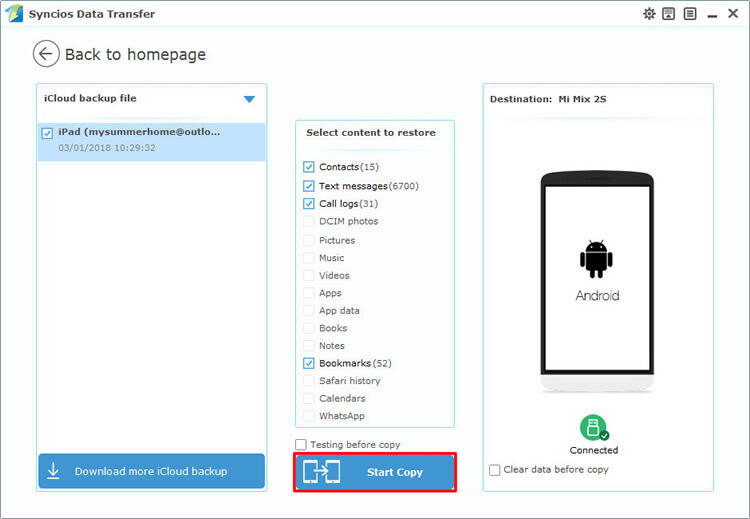Open settings via the gear icon

[649, 14]
